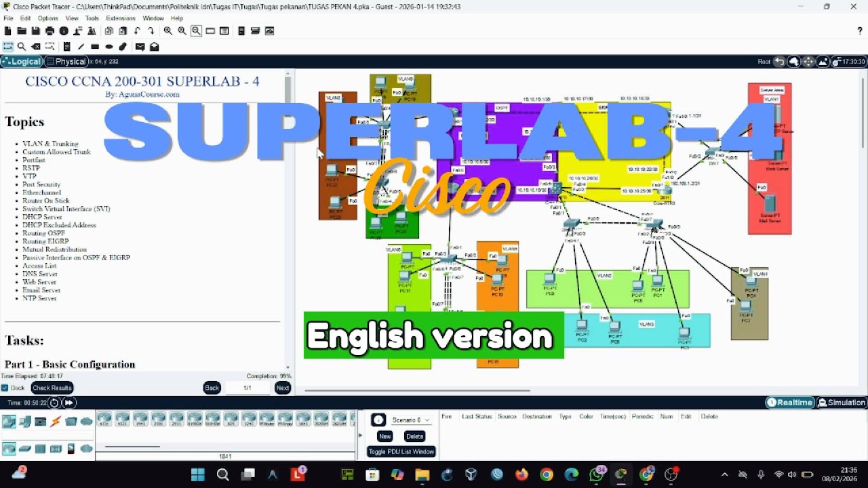Choose the 2911 router device
Image resolution: width=868 pixels, height=488 pixels.
[177, 418]
